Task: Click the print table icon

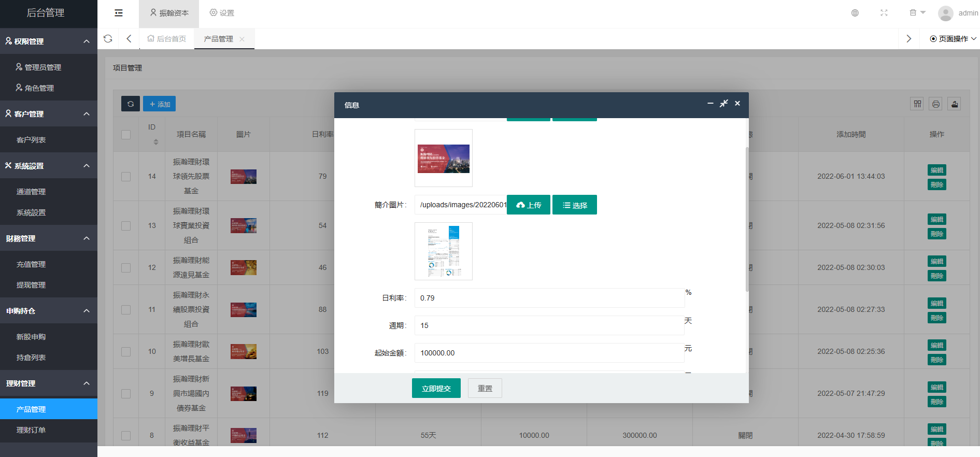Action: (935, 104)
